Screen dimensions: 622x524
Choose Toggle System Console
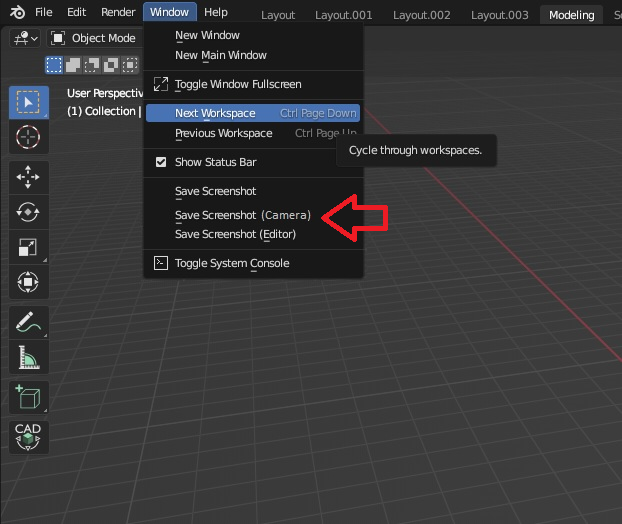253,263
